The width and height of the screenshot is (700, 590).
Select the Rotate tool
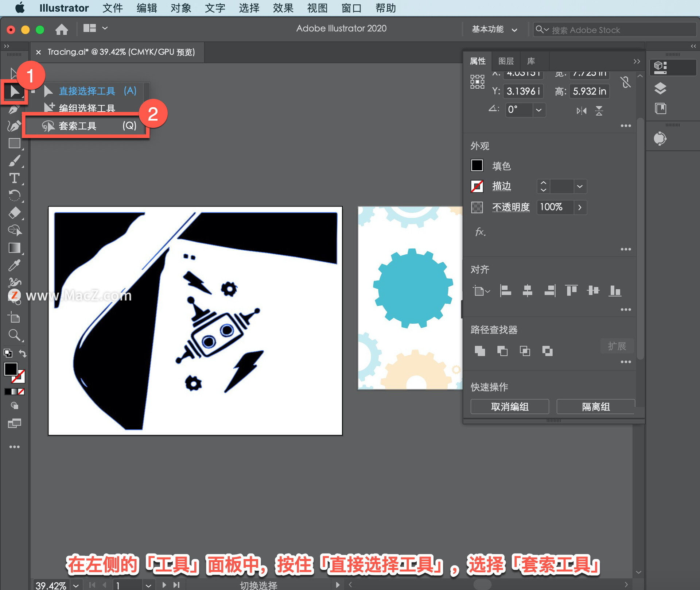[14, 196]
